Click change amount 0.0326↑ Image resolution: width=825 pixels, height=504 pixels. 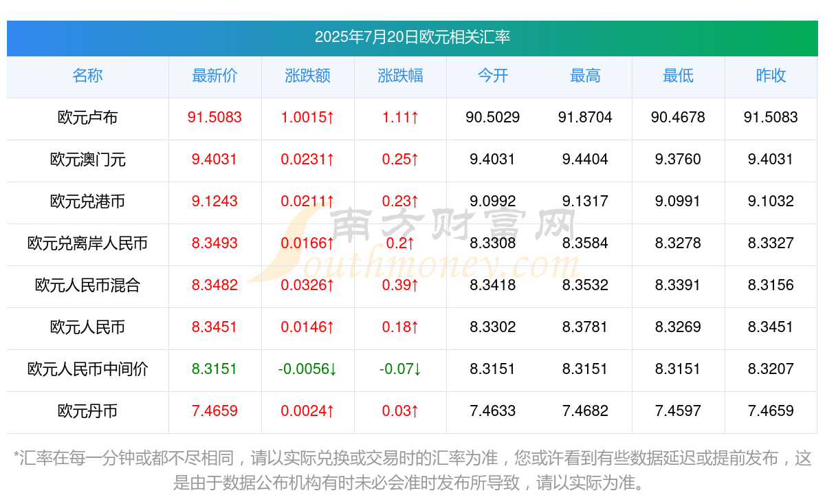tap(307, 285)
